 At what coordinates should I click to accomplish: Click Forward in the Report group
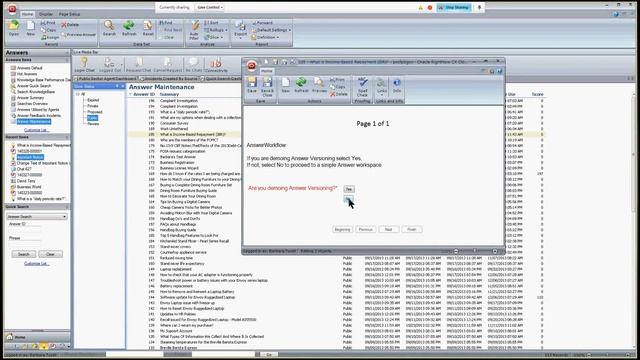coord(262,23)
